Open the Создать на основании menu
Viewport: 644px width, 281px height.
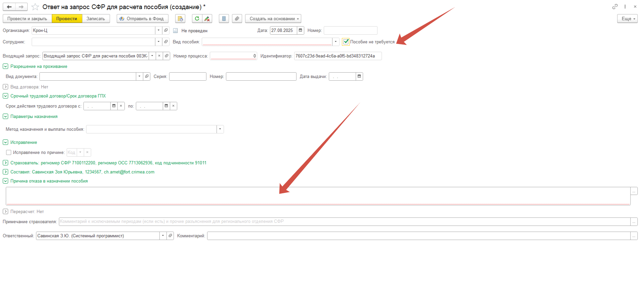[273, 19]
